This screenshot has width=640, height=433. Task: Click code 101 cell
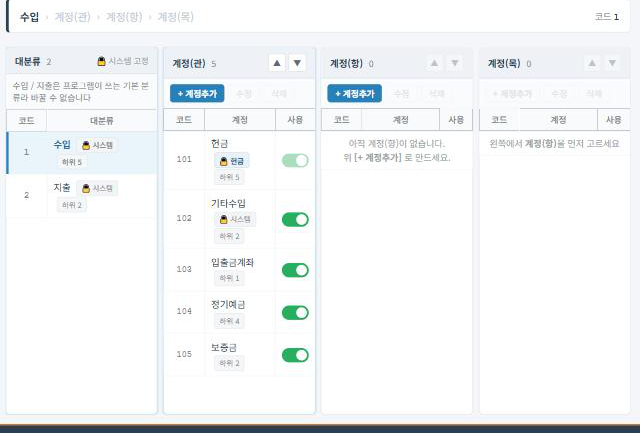(184, 159)
